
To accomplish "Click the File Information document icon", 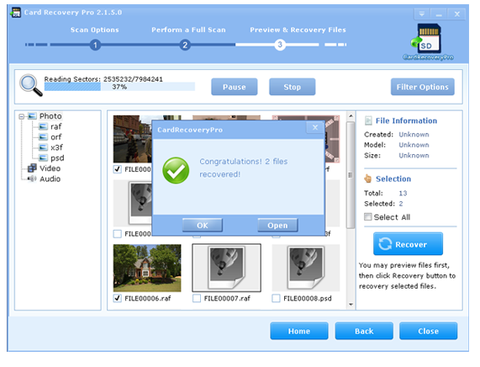I will click(x=368, y=121).
